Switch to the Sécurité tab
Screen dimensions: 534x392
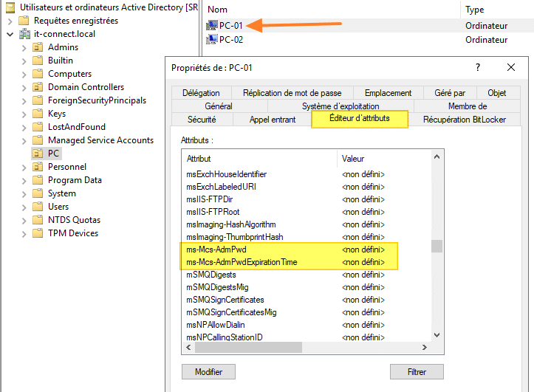(202, 120)
